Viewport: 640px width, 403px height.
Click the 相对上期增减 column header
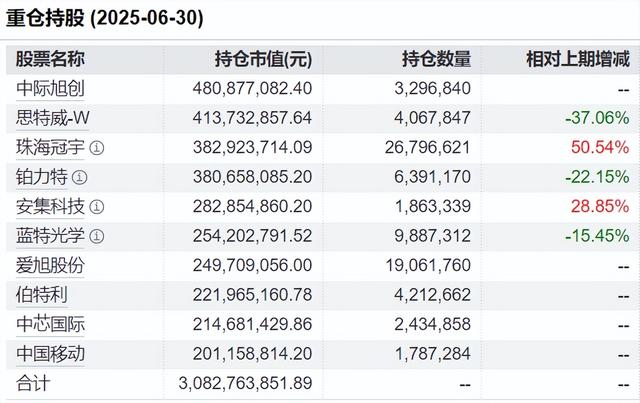click(x=577, y=59)
